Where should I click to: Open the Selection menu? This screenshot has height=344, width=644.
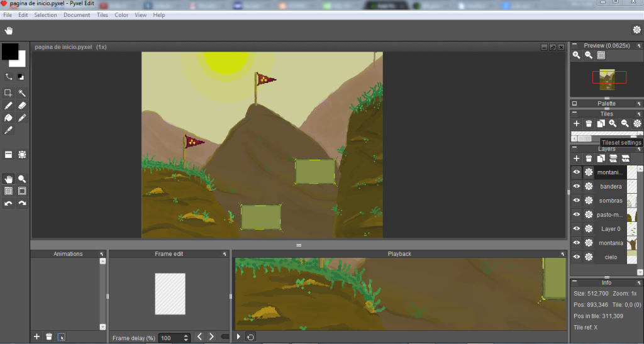pyautogui.click(x=45, y=14)
